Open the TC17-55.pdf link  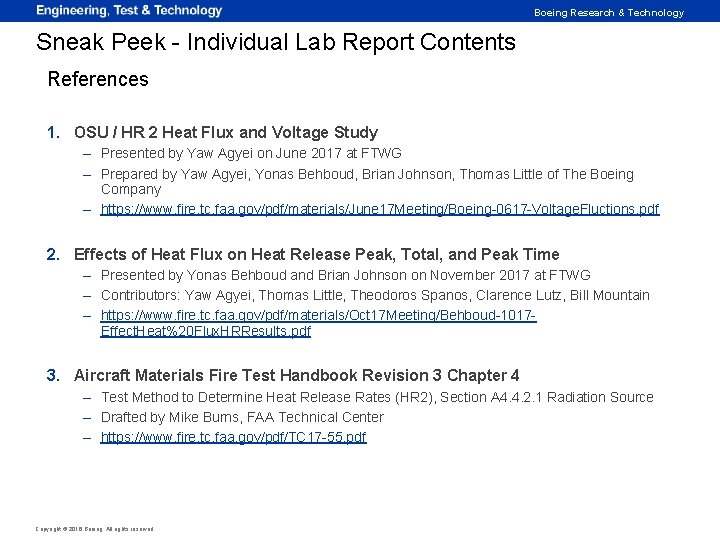233,437
